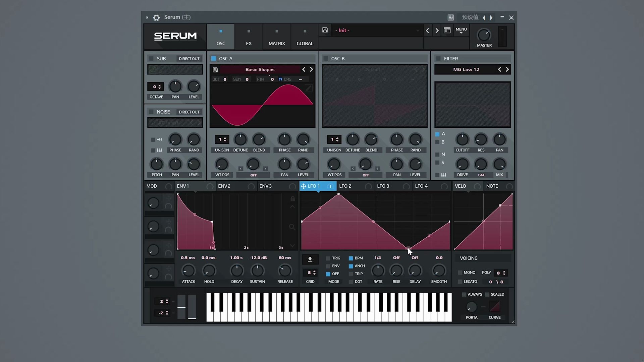Click the OSC A warp mode left arrow
The image size is (644, 362).
[240, 169]
